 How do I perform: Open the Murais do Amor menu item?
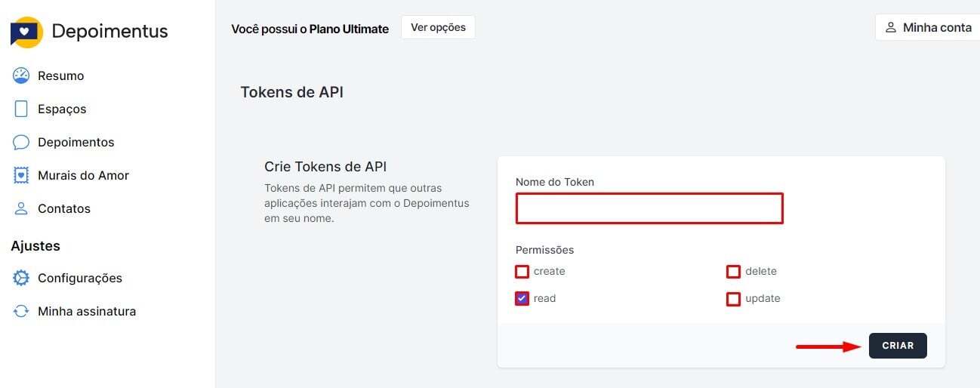[x=83, y=175]
